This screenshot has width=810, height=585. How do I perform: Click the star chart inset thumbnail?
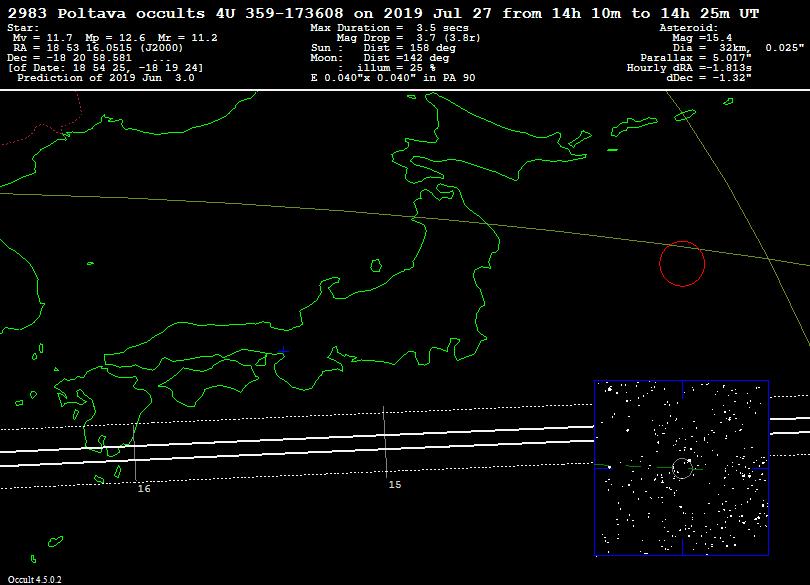(681, 468)
